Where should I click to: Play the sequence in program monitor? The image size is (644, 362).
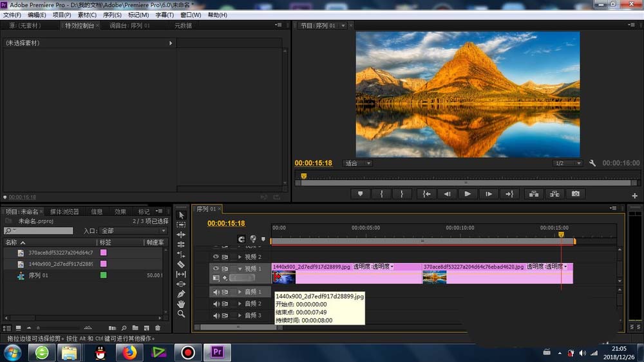(468, 194)
